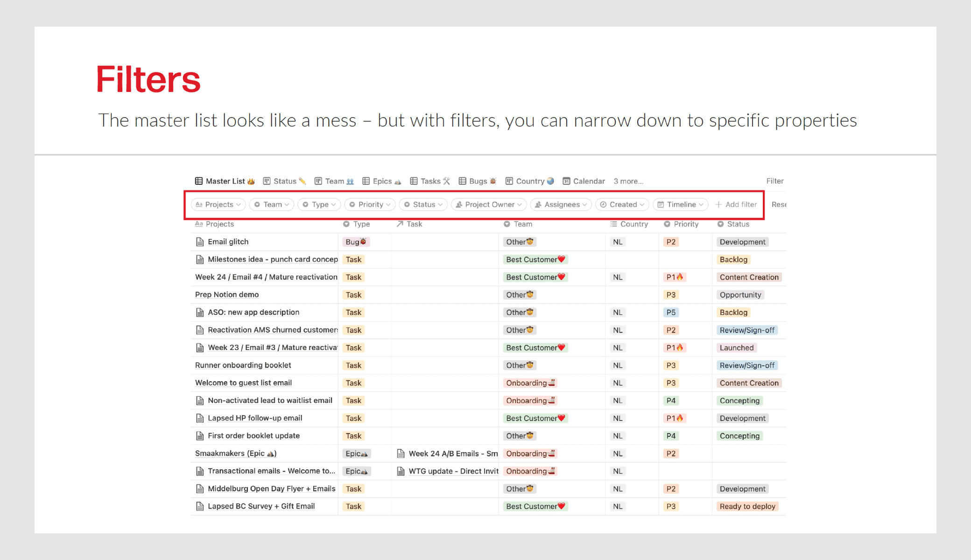
Task: Click the page icon beside Email glitch
Action: 200,242
